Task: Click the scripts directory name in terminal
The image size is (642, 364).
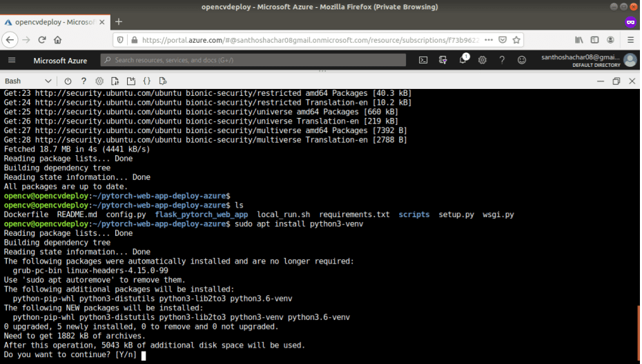Action: [x=414, y=214]
